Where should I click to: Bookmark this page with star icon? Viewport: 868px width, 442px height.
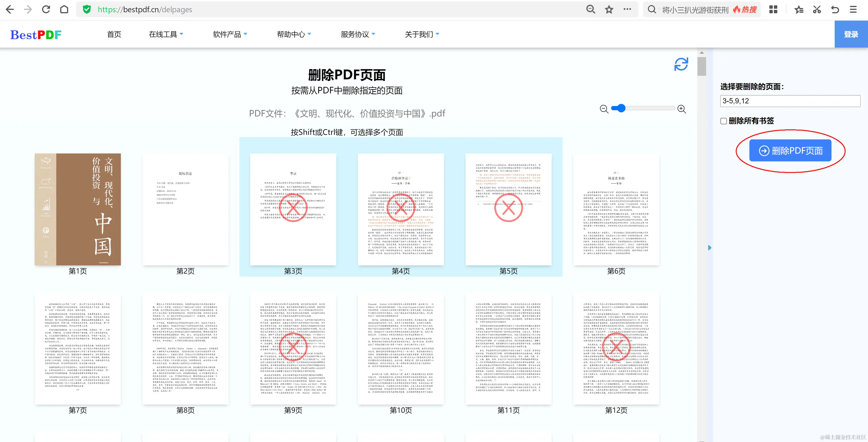[x=609, y=9]
